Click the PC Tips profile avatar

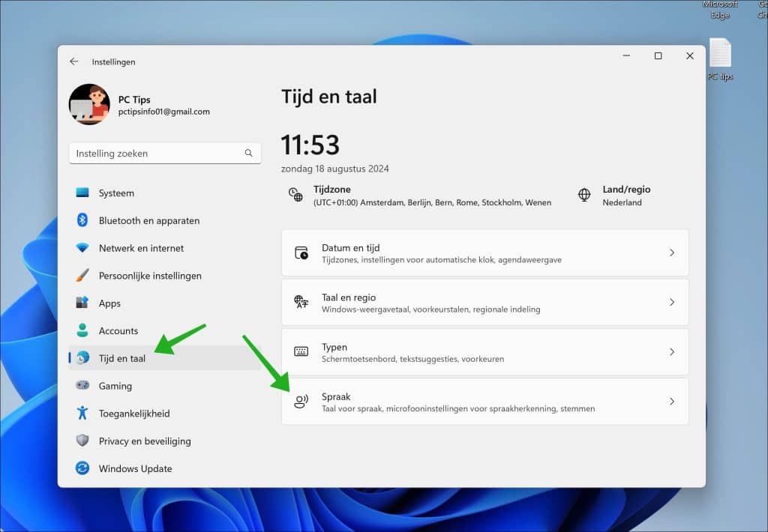[89, 104]
